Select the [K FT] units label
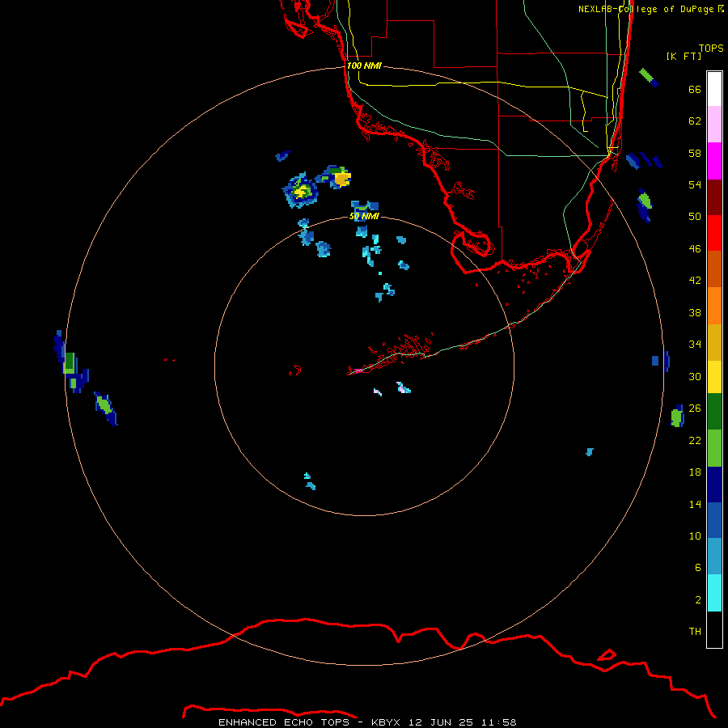 684,56
